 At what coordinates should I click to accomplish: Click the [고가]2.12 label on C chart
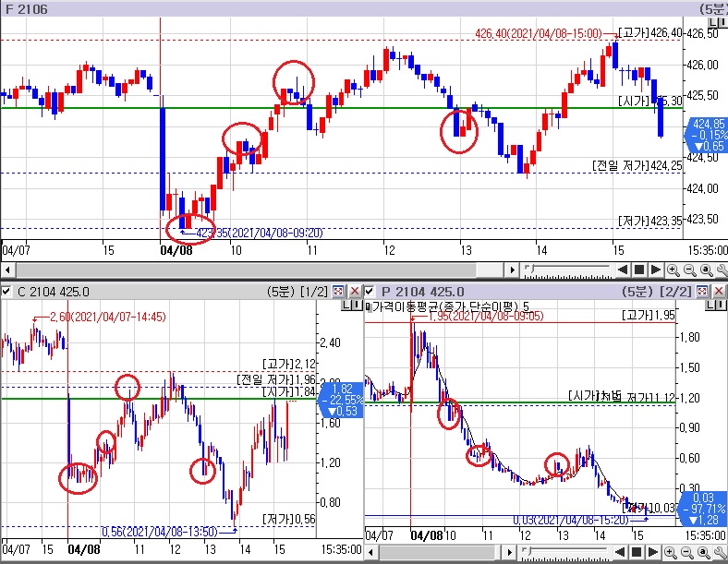pyautogui.click(x=289, y=363)
